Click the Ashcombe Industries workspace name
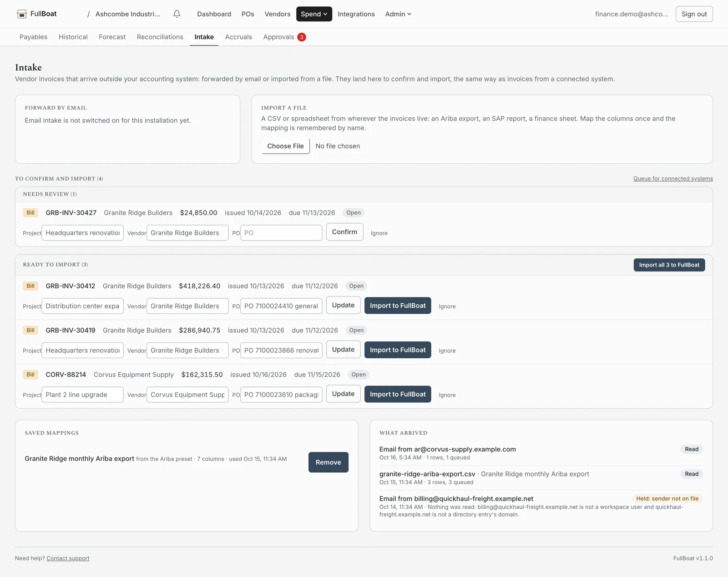The image size is (728, 577). (128, 14)
